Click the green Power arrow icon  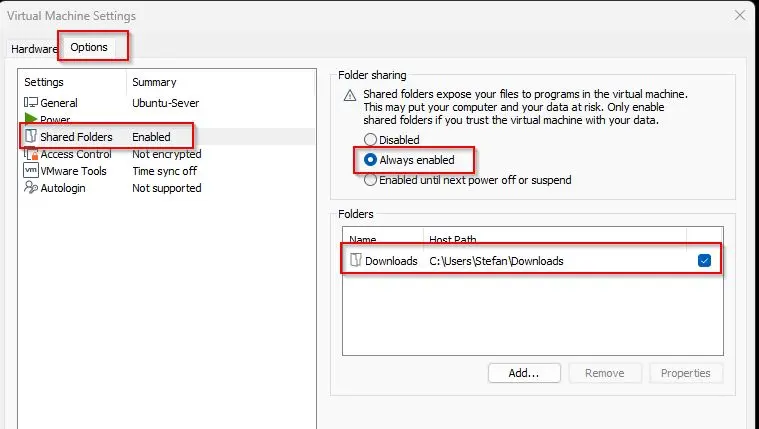(x=30, y=119)
